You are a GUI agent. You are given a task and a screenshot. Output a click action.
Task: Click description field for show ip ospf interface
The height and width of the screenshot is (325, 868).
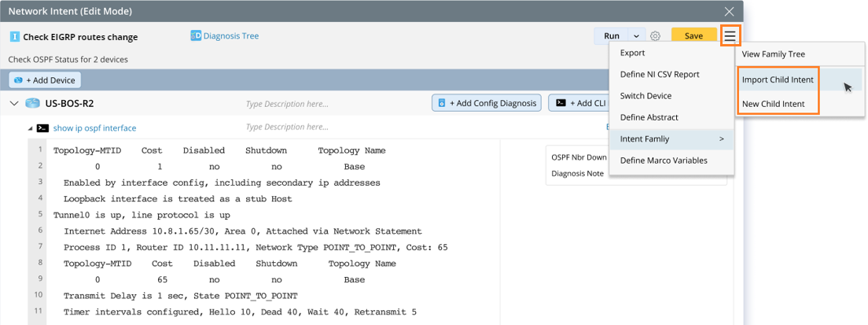point(287,127)
